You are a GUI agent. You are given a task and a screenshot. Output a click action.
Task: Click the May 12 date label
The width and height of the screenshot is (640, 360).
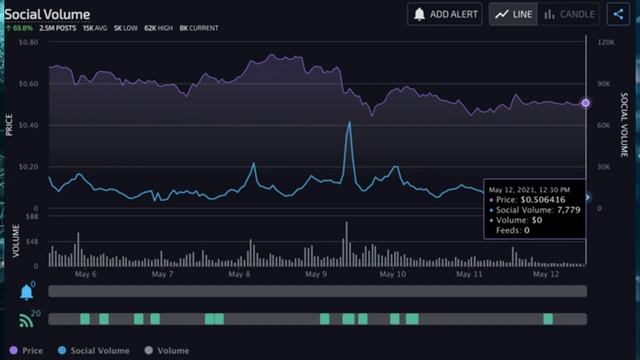pos(546,274)
